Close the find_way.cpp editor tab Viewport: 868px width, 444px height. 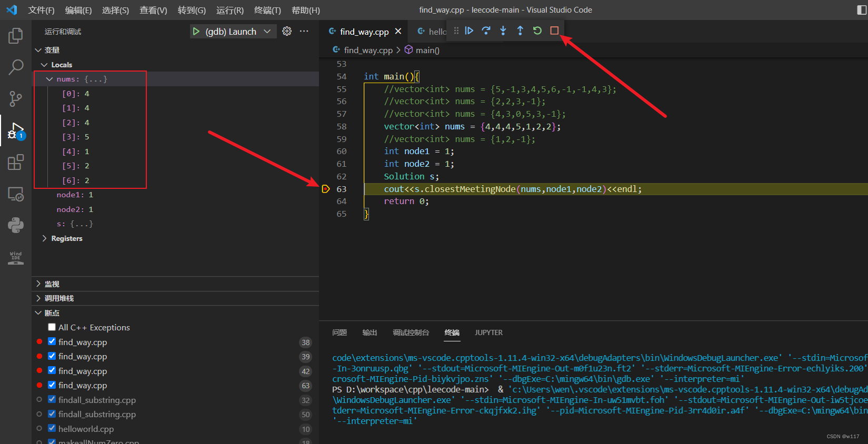click(x=398, y=32)
